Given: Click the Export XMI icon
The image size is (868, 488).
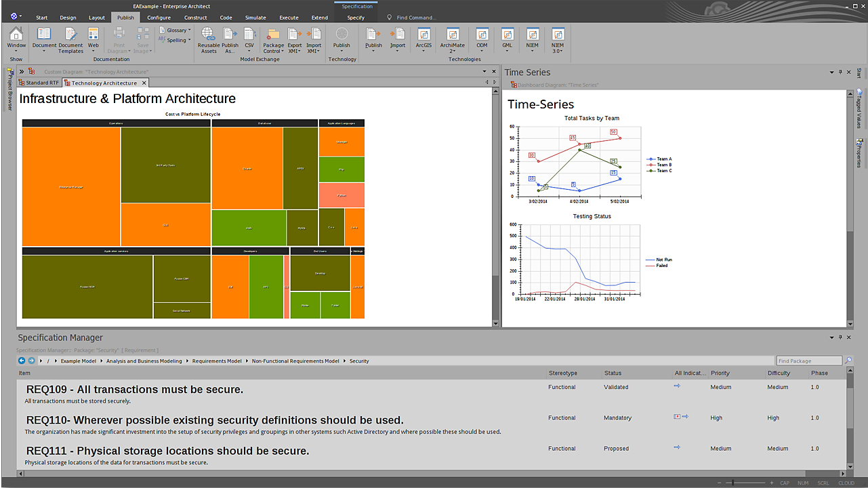Looking at the screenshot, I should pos(295,33).
